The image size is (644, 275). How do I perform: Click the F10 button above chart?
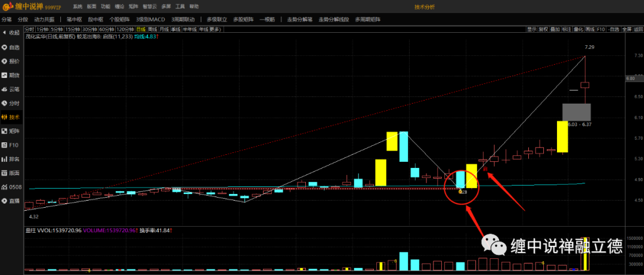point(601,29)
